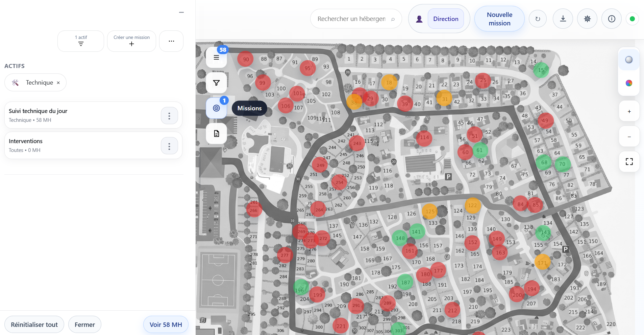644x335 pixels.
Task: Open the Direction role selector
Action: pos(446,19)
